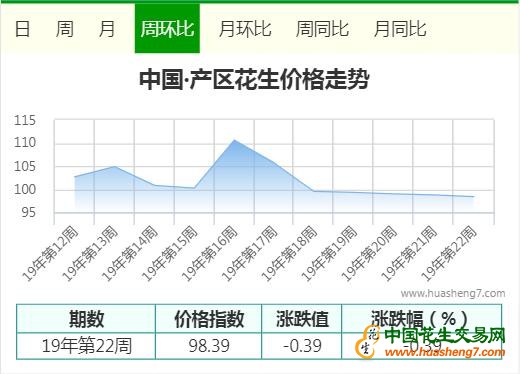
Task: Click the y-axis value 110
Action: point(25,143)
